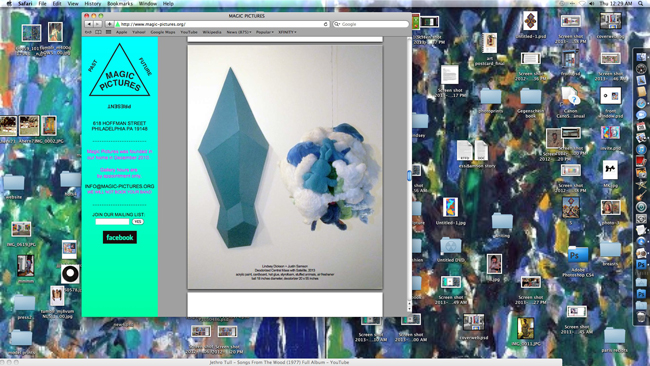Open the Reading List glasses icon

coord(88,32)
